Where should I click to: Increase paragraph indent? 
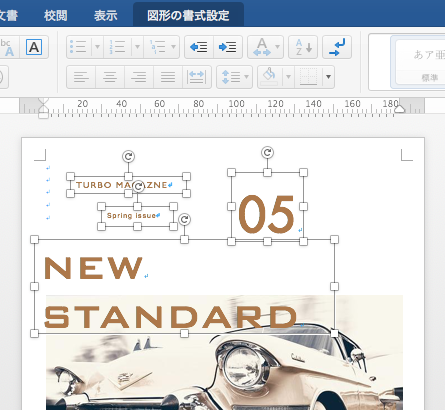[x=228, y=47]
